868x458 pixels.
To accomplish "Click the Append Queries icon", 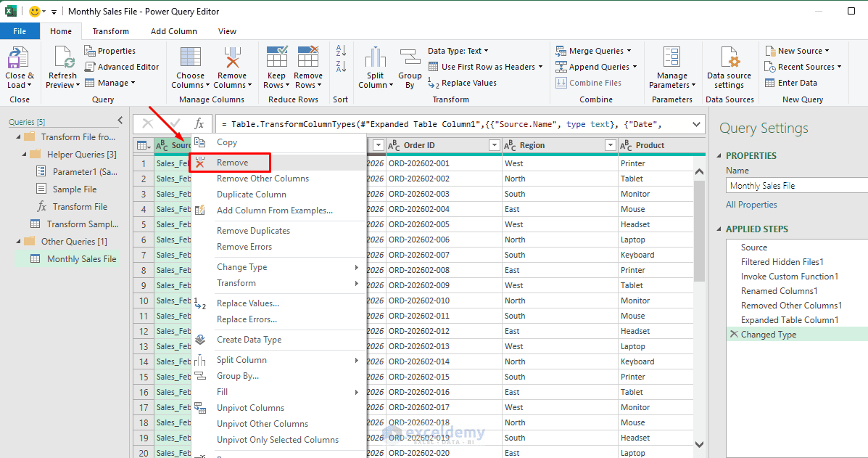I will point(561,67).
